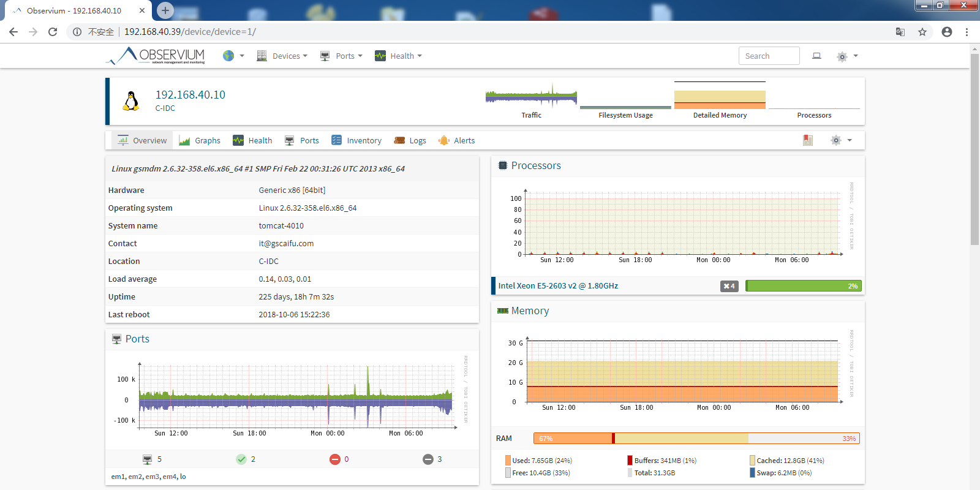Switch to the Graphs tab
This screenshot has width=980, height=490.
pos(200,140)
